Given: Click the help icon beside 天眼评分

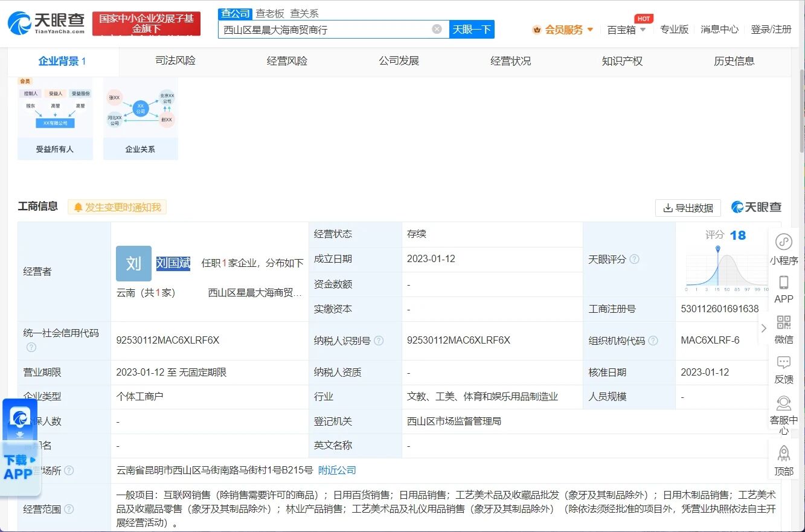Looking at the screenshot, I should pyautogui.click(x=634, y=259).
